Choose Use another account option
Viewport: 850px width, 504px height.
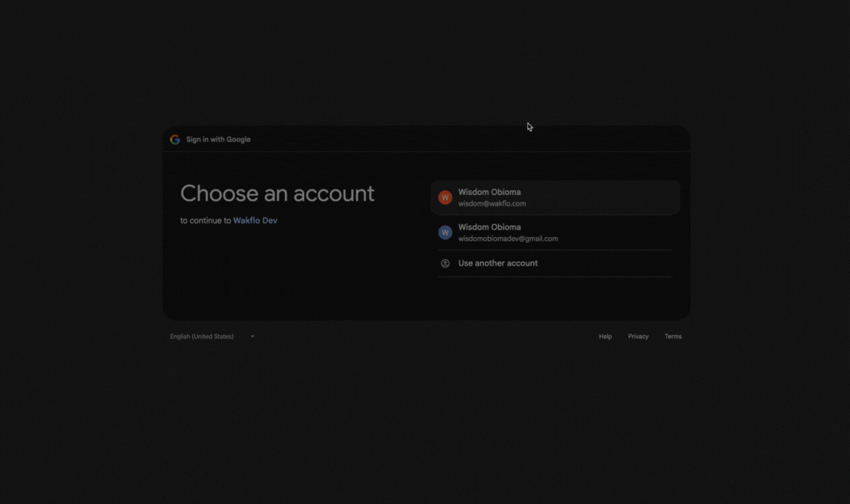tap(498, 263)
